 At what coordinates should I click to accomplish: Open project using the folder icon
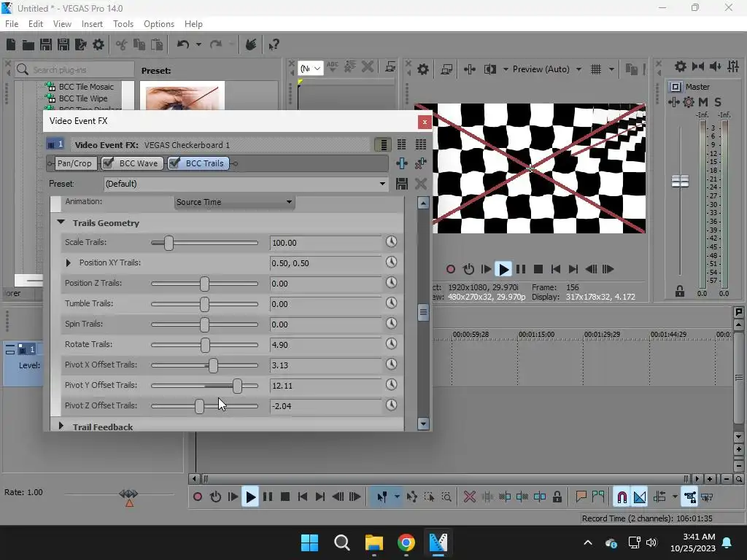28,44
